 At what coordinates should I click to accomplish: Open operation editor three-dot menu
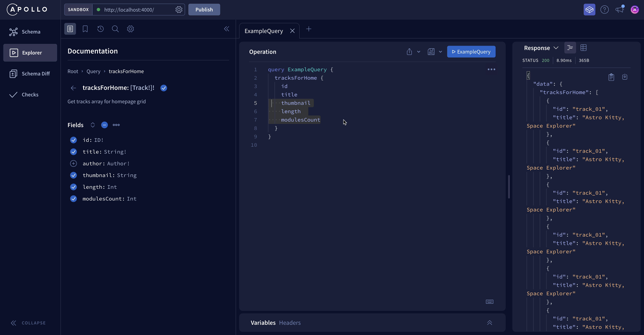click(491, 69)
